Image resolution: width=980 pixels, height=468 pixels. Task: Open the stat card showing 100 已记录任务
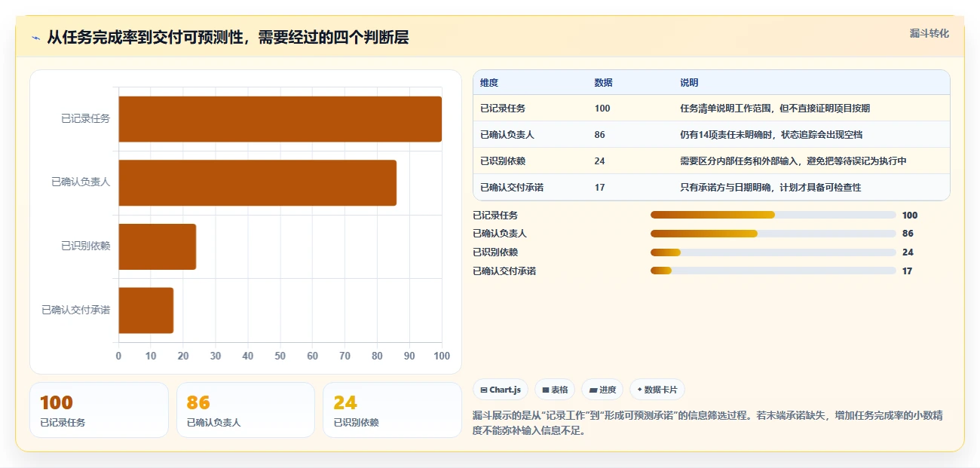pyautogui.click(x=99, y=410)
